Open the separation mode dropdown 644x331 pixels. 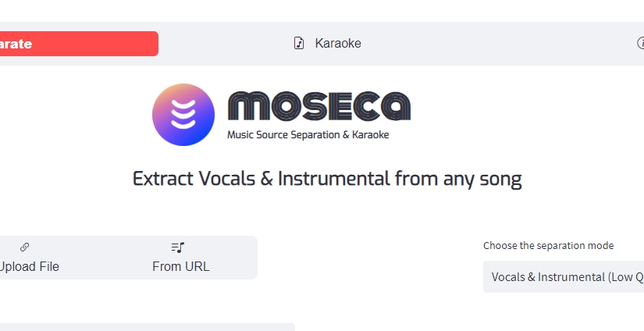point(564,276)
